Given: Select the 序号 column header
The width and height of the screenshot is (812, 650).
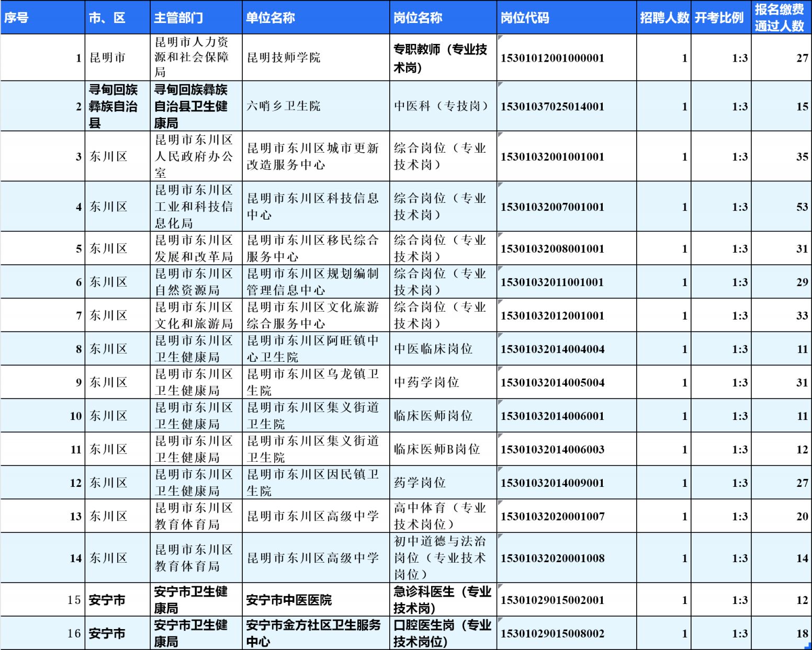Looking at the screenshot, I should point(42,17).
